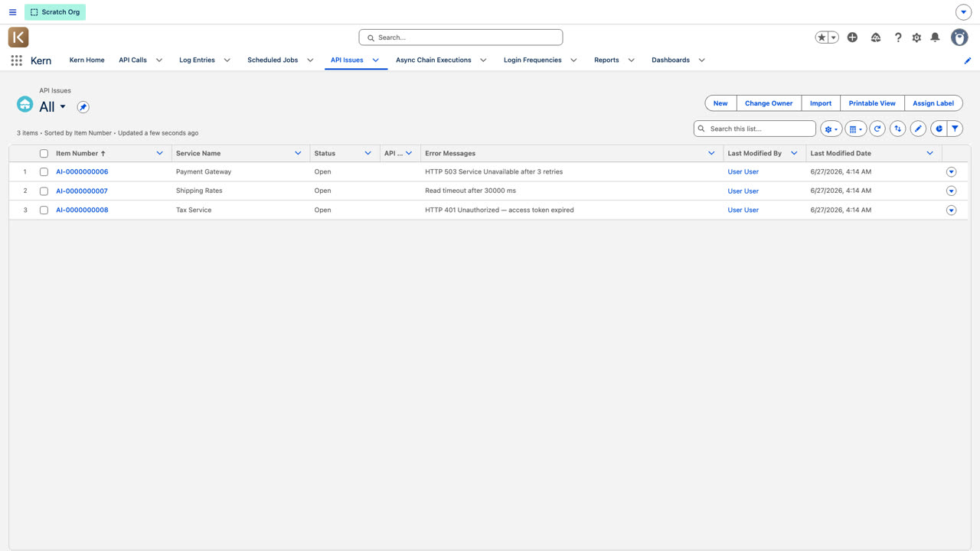Switch to Log Entries tab
Viewport: 980px width, 551px height.
(x=197, y=60)
